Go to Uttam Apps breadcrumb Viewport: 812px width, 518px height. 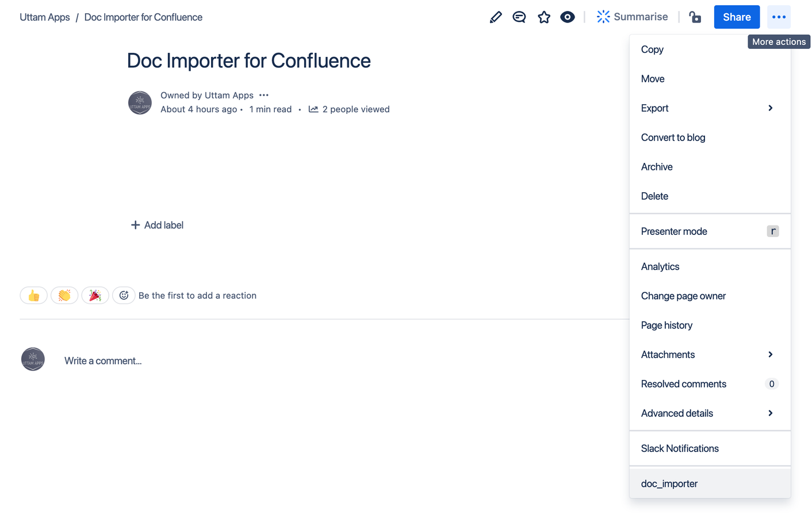pos(45,17)
